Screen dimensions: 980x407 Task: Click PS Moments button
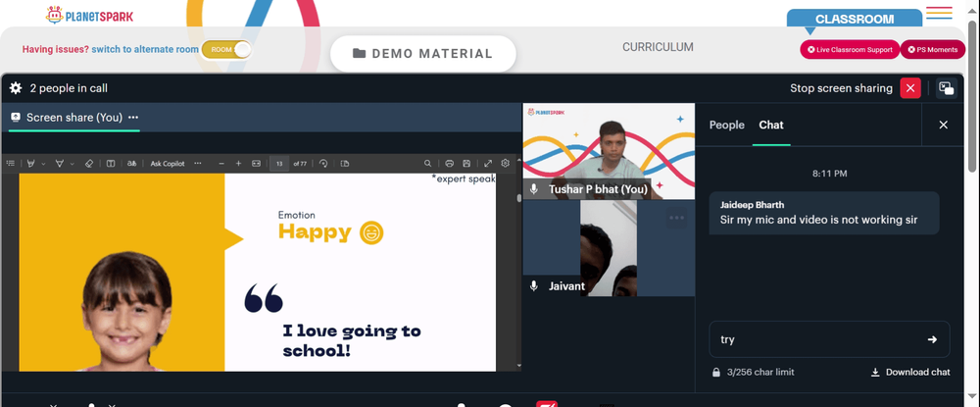click(933, 49)
